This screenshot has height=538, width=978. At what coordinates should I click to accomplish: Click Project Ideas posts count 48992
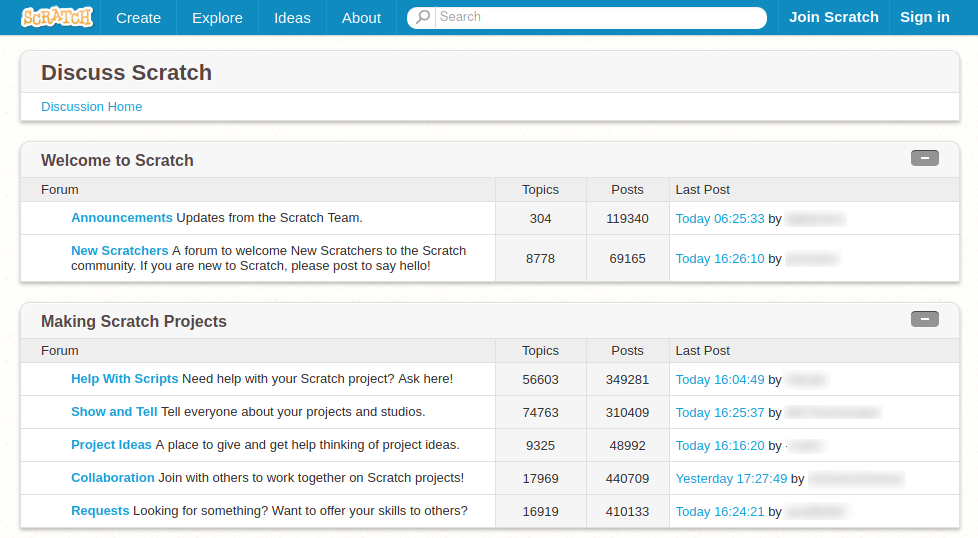click(x=627, y=446)
